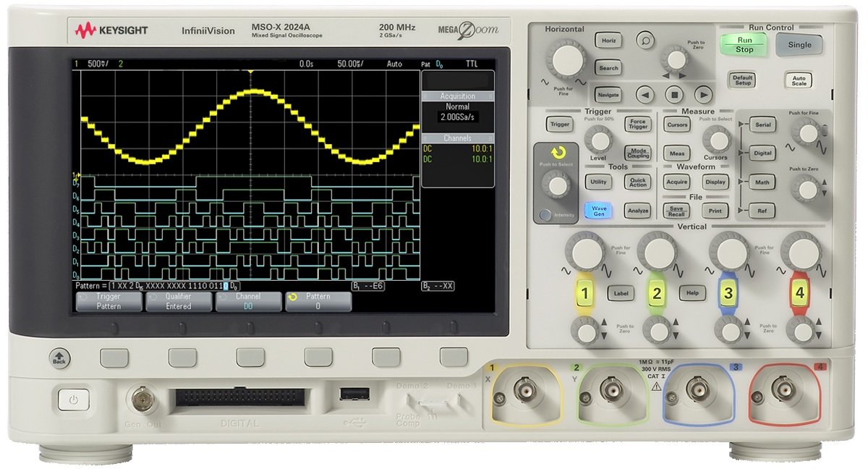Open the Qualifier Entered softkey

click(179, 301)
